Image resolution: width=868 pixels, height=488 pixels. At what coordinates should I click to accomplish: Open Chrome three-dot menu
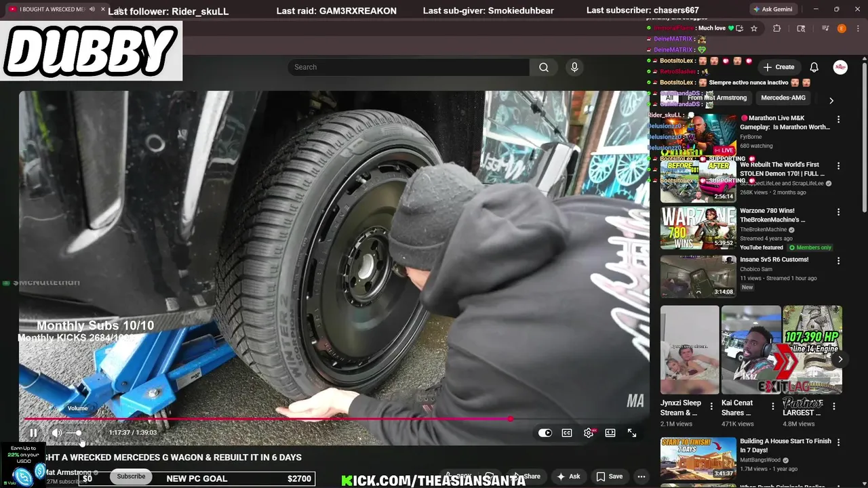tap(857, 28)
